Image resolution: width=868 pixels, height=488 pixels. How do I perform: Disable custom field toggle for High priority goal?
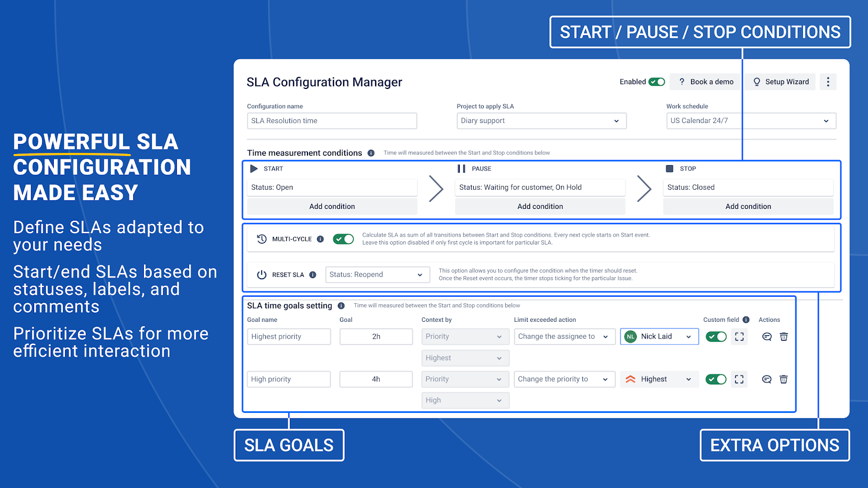click(716, 379)
